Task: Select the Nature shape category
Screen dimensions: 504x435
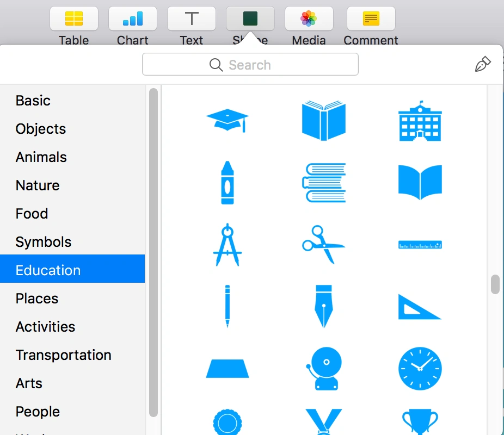Action: [72, 185]
